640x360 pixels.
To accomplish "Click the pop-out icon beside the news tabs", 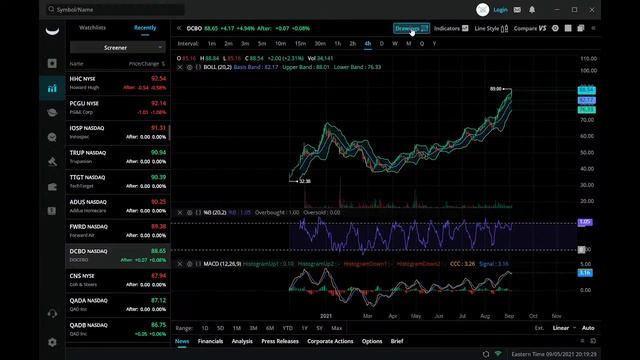I will click(593, 341).
